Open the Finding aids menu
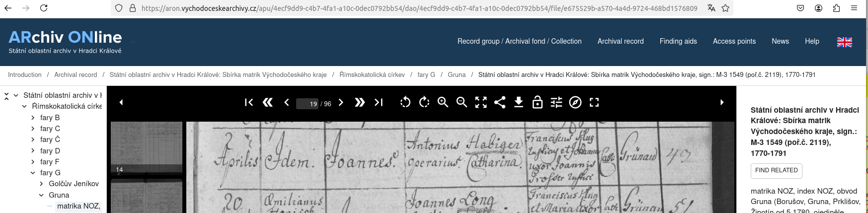This screenshot has width=868, height=213. [x=678, y=41]
